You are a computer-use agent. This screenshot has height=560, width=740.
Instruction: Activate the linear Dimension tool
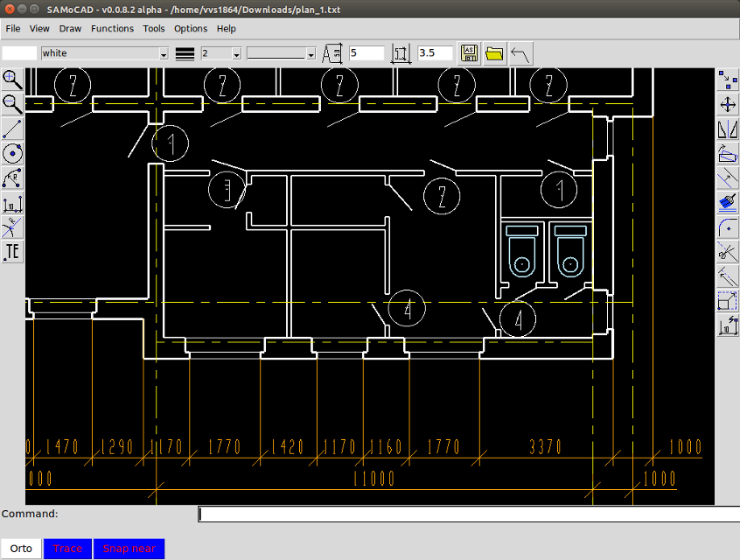pos(12,203)
